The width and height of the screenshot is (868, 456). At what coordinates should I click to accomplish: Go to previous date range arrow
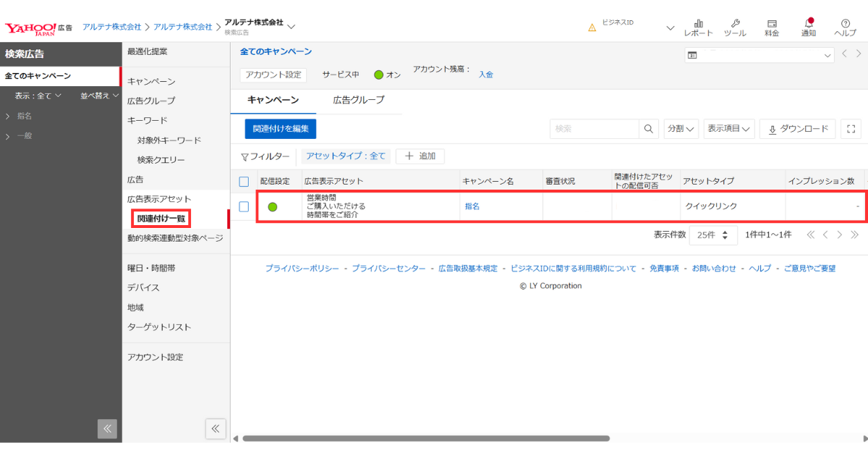845,54
